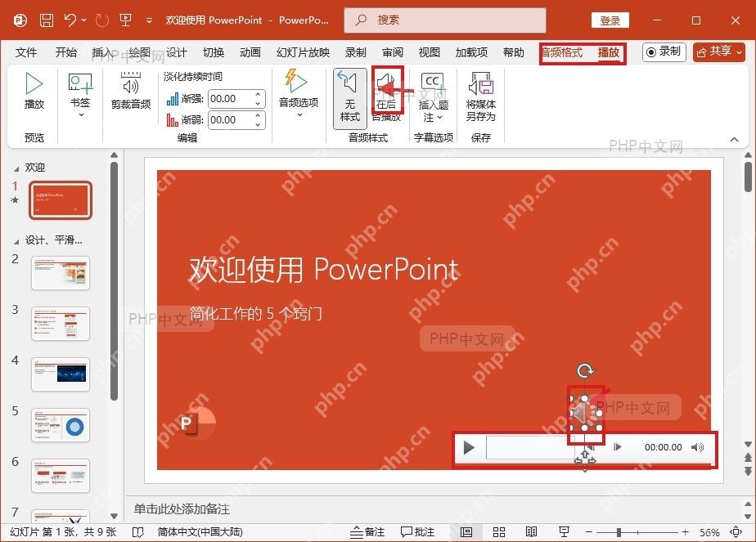
Task: Click the audio progress bar on the slide
Action: coord(530,447)
